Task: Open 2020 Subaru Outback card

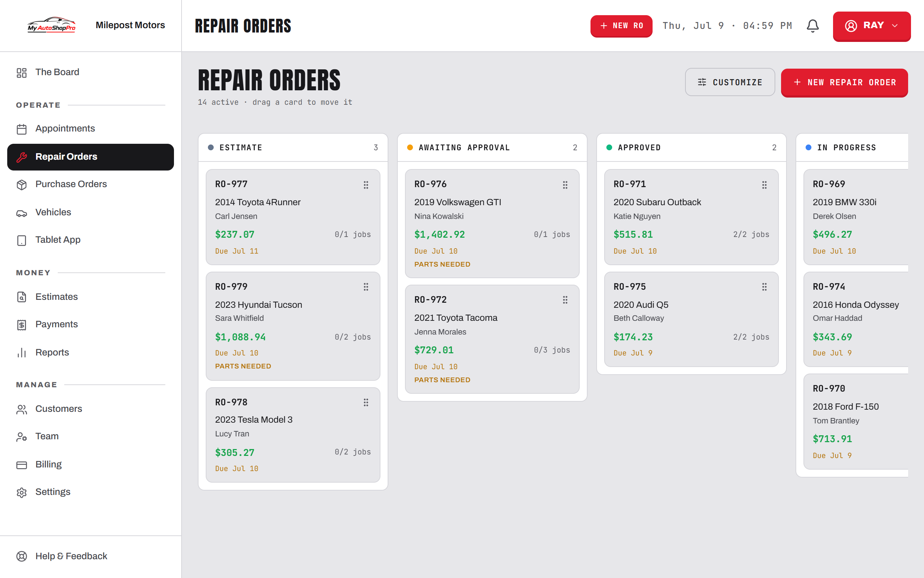Action: pyautogui.click(x=692, y=217)
